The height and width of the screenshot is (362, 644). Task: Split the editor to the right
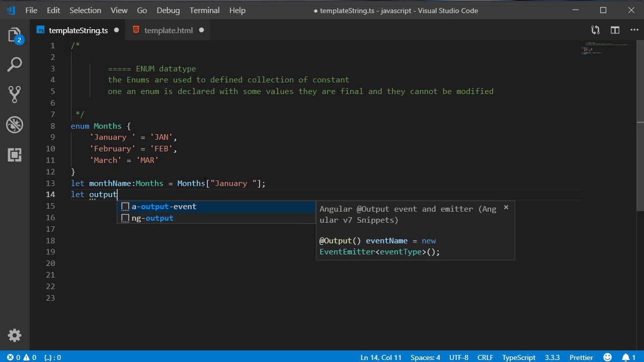(615, 30)
